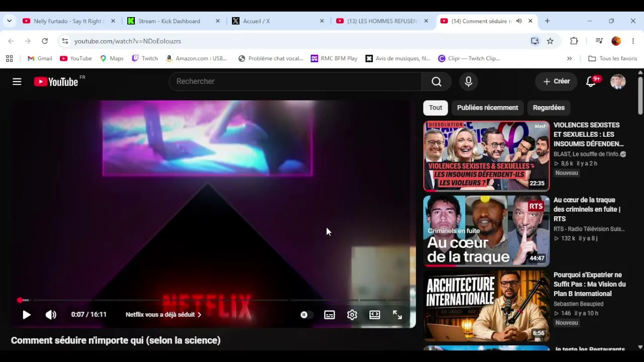
Task: Click the magnifier search button
Action: (436, 81)
